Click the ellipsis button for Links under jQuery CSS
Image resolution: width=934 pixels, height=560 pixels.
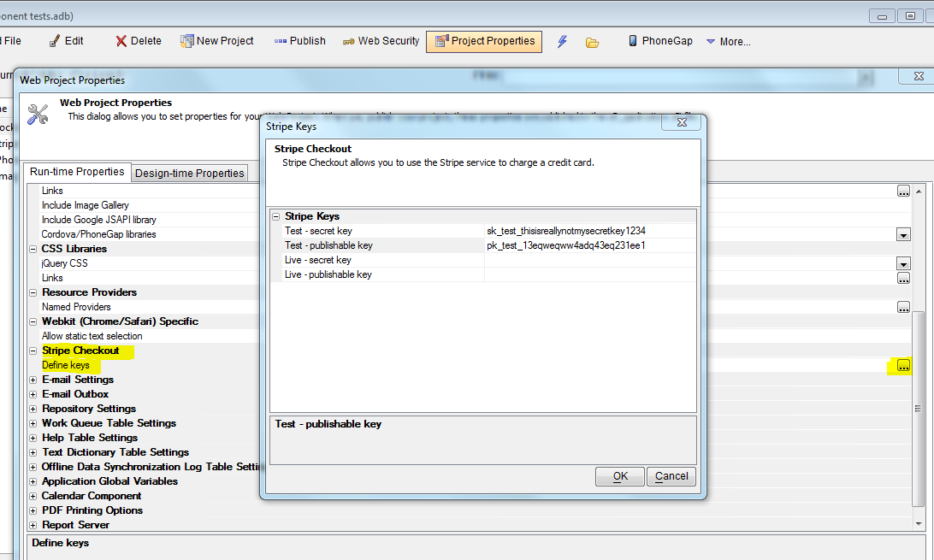903,278
